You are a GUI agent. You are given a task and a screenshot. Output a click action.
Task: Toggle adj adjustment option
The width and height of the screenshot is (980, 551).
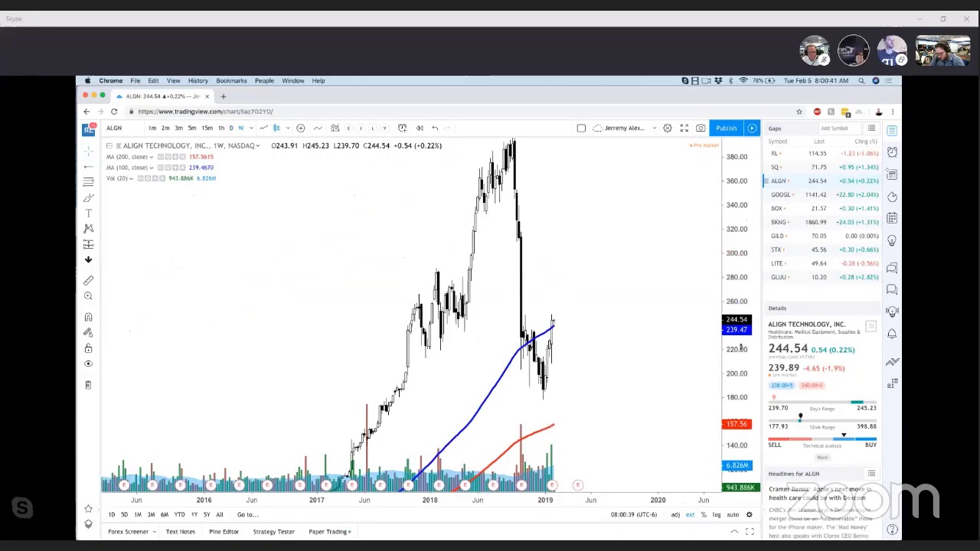click(x=675, y=514)
